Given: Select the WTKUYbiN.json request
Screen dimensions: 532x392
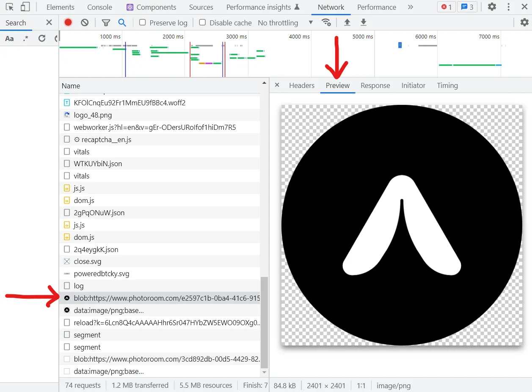Looking at the screenshot, I should click(x=160, y=164).
